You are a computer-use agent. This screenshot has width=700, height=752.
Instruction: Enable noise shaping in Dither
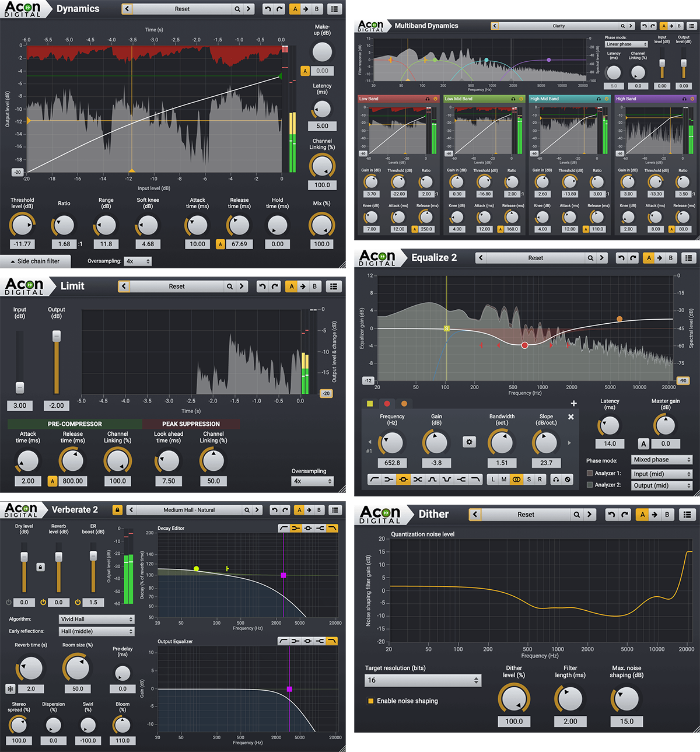[371, 701]
